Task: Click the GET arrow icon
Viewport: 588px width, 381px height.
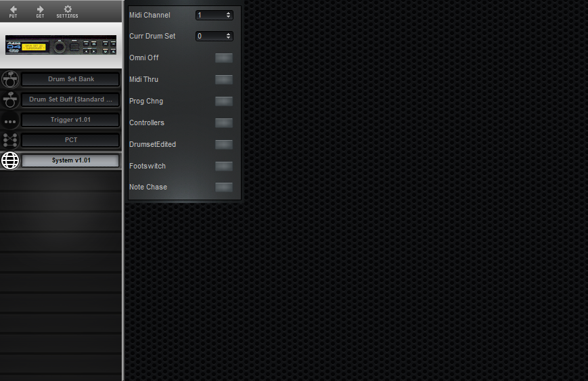Action: click(x=40, y=11)
